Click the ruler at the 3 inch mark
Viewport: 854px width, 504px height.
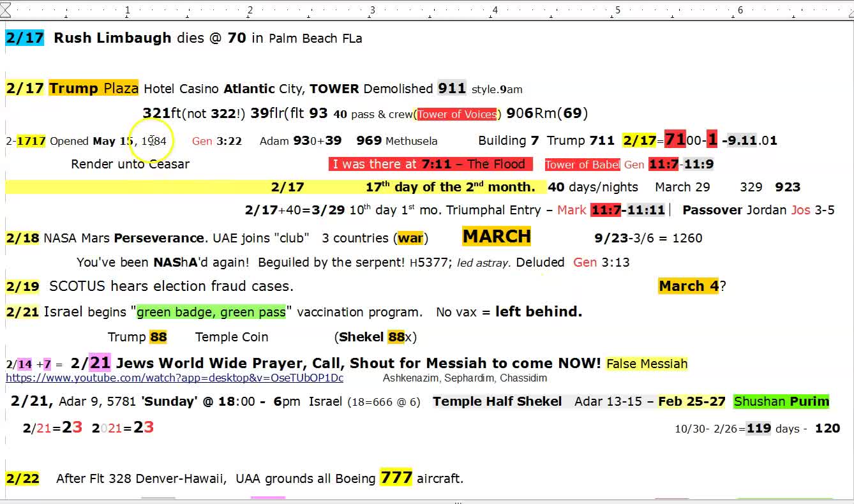(372, 10)
